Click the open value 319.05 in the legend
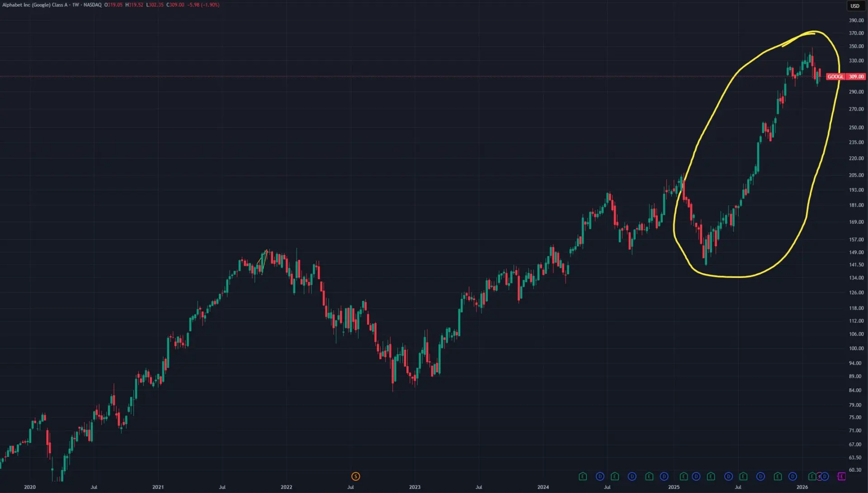 coord(115,5)
